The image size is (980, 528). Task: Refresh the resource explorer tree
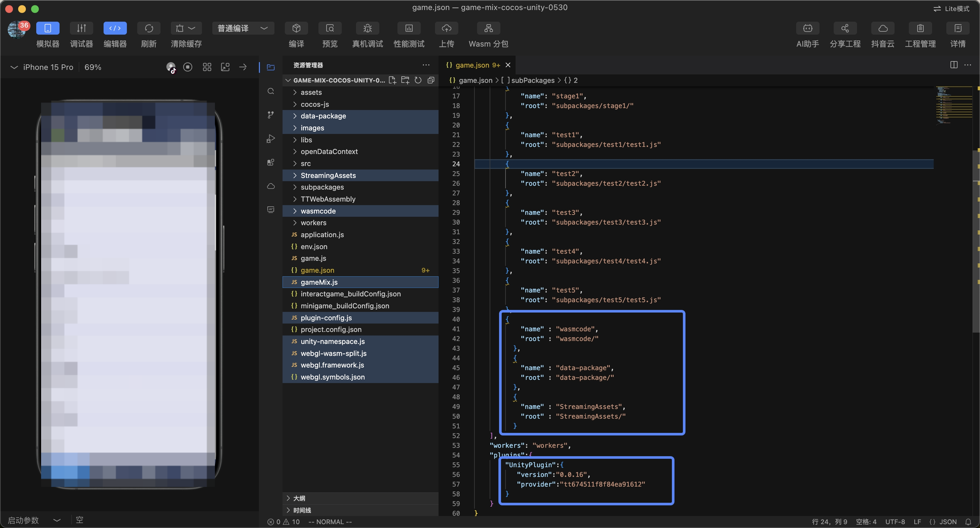click(x=418, y=80)
